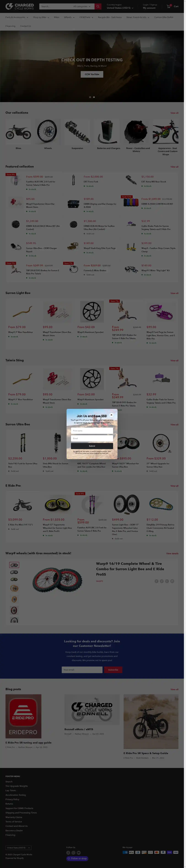
Task: Click the Charged Cycle Works logo
Action: pyautogui.click(x=20, y=6)
